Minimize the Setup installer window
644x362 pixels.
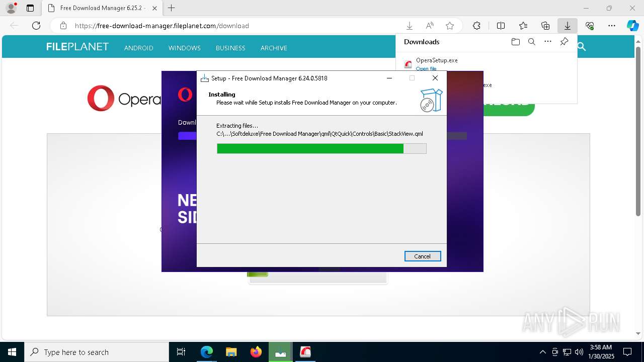389,78
